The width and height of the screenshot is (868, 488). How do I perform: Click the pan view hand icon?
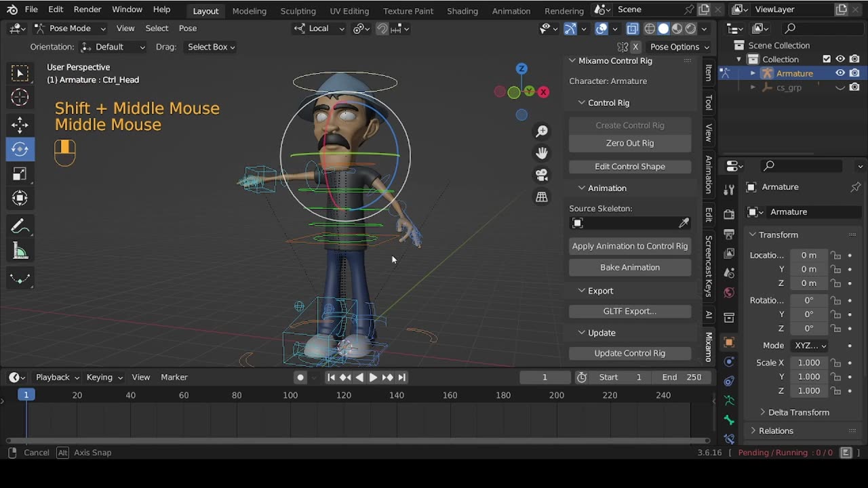542,153
